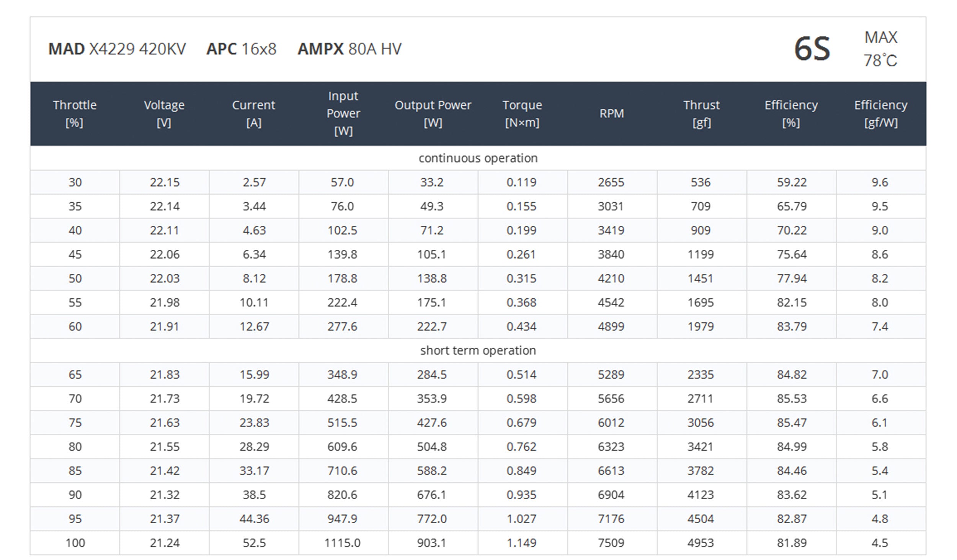Click the Current [A] column header
Image resolution: width=957 pixels, height=560 pixels.
point(254,114)
